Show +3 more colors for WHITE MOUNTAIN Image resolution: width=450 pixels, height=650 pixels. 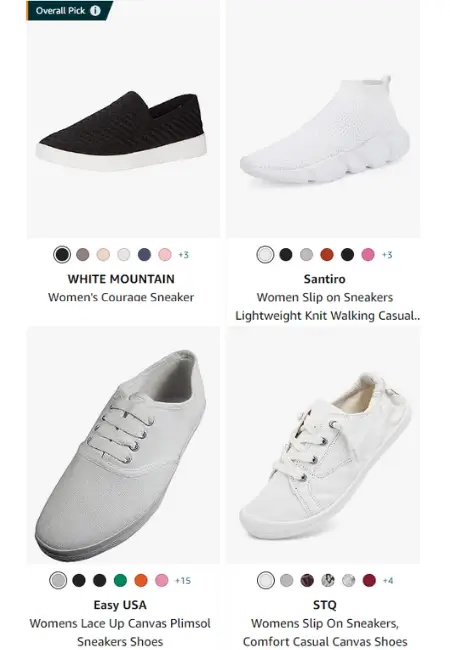click(x=184, y=255)
